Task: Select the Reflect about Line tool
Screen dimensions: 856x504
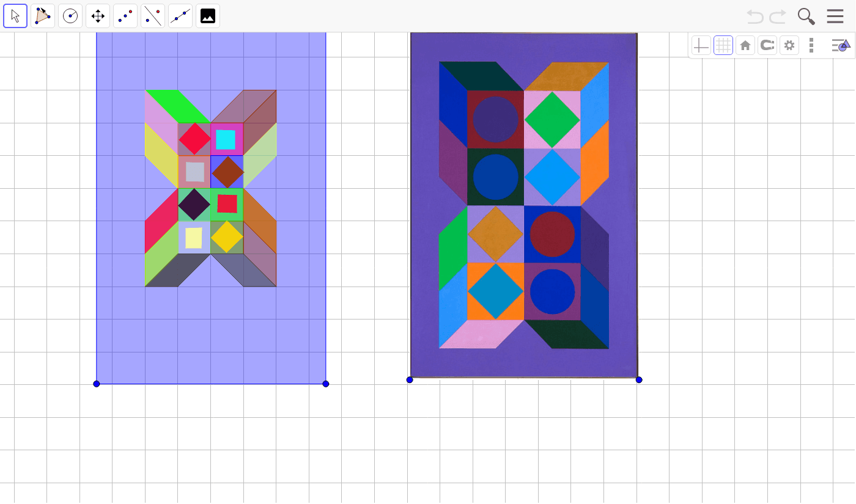Action: click(153, 16)
